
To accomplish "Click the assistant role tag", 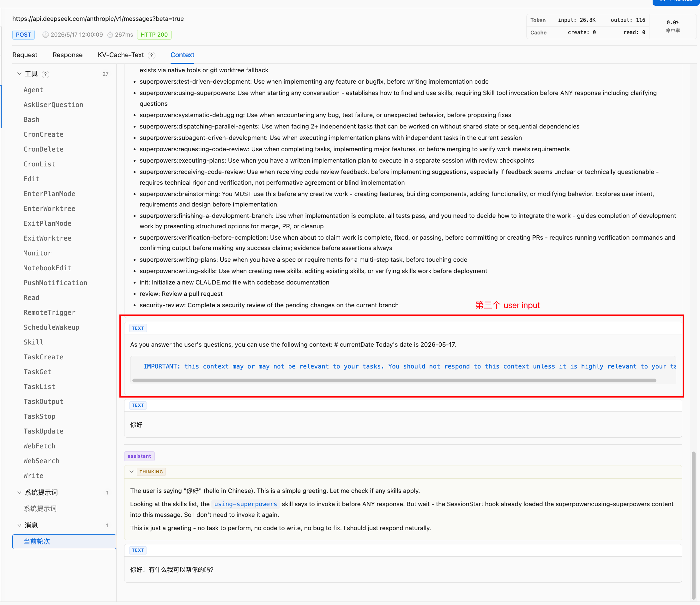I will pyautogui.click(x=139, y=456).
